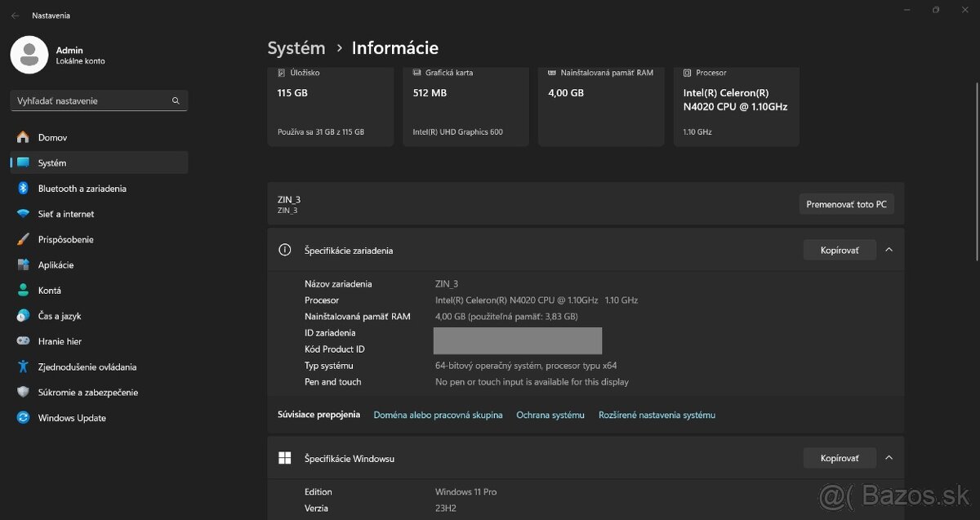Open Súkromie a zabezpečenie settings
The width and height of the screenshot is (980, 520).
pos(87,393)
